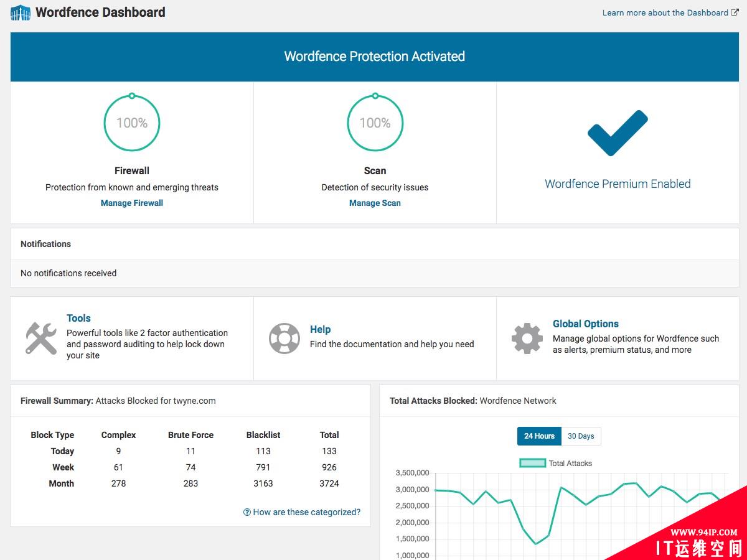Click Week's Complex value 61
This screenshot has width=747, height=560.
(118, 467)
